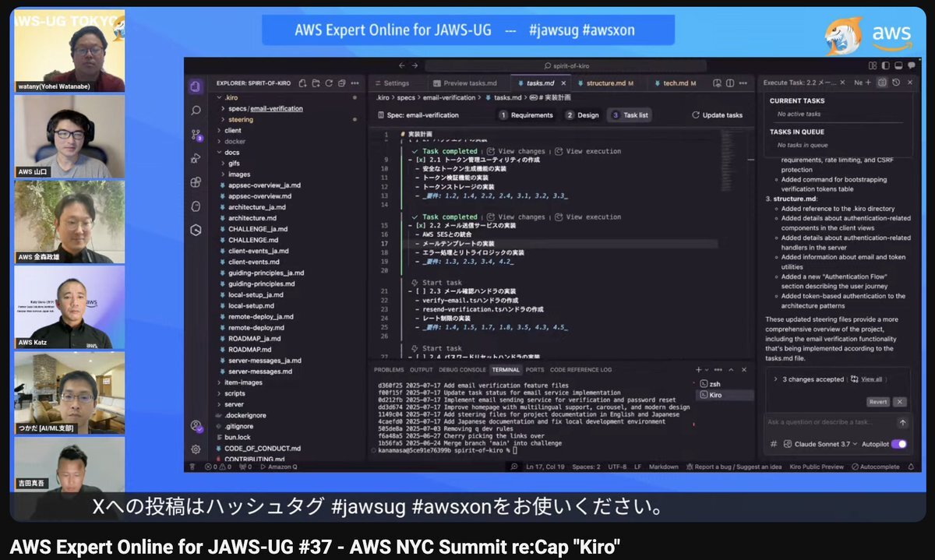Expand the client folder

pyautogui.click(x=232, y=130)
